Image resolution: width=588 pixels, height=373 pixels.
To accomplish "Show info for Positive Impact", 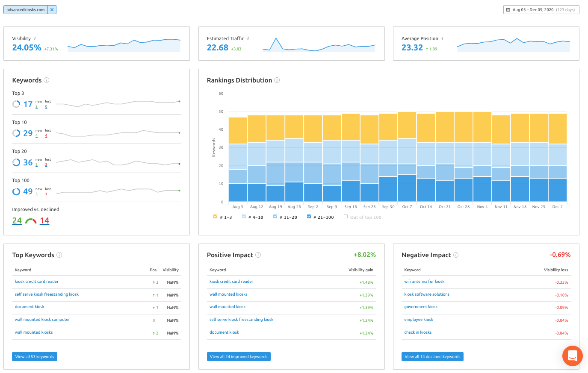I will 258,255.
